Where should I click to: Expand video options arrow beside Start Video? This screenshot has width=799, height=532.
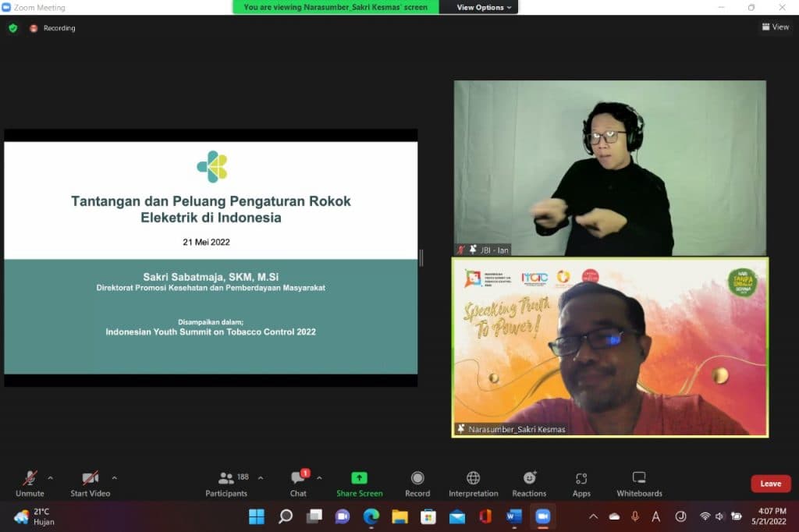click(114, 478)
